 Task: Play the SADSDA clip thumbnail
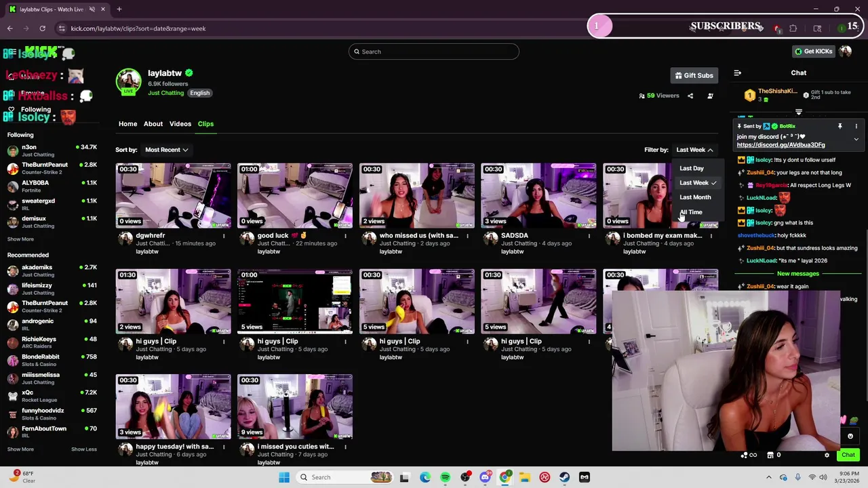[x=538, y=195]
